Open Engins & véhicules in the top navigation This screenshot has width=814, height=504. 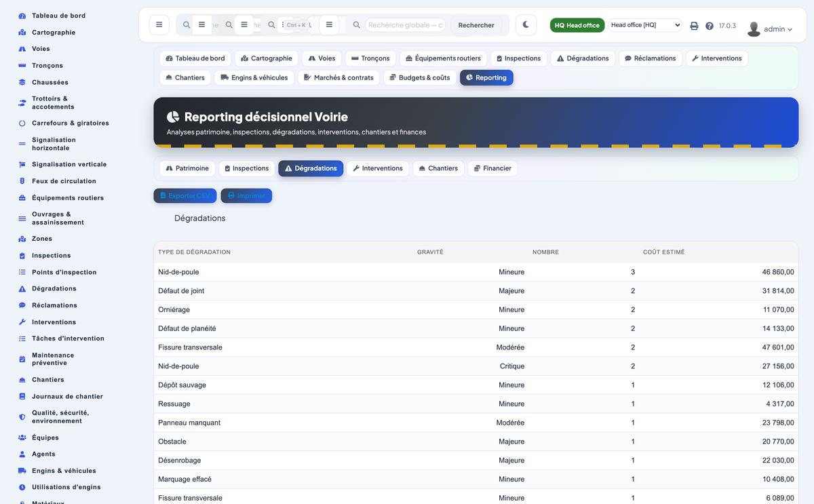pos(255,77)
